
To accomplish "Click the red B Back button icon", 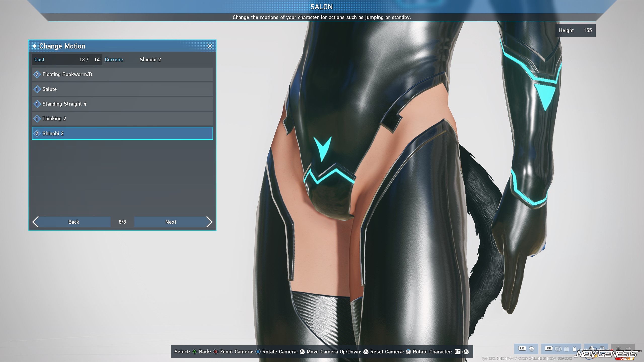I will (x=216, y=352).
